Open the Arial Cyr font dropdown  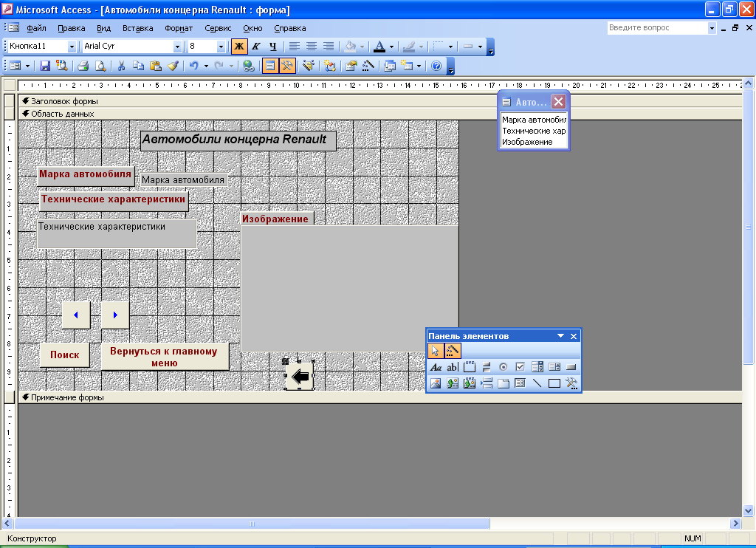pos(177,47)
